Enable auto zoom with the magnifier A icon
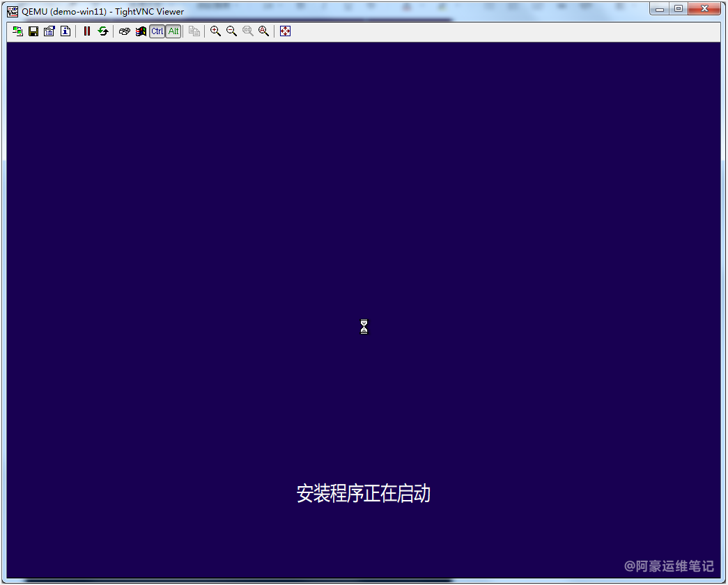 [x=264, y=31]
